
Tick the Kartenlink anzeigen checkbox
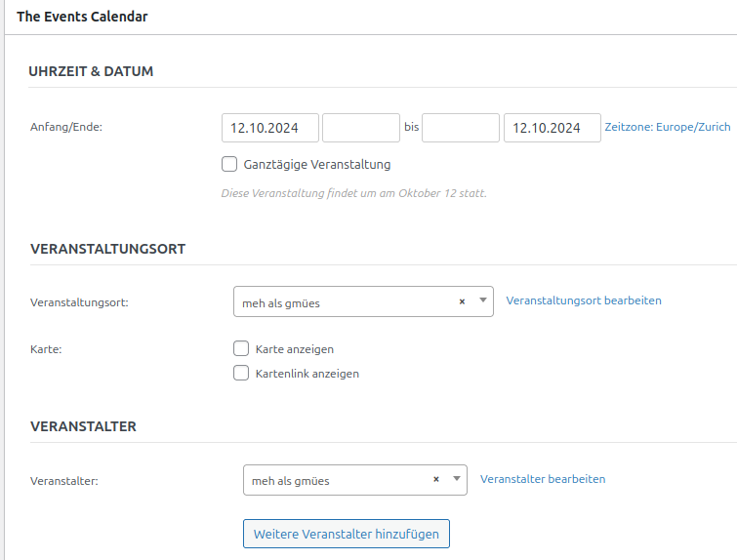click(x=241, y=373)
